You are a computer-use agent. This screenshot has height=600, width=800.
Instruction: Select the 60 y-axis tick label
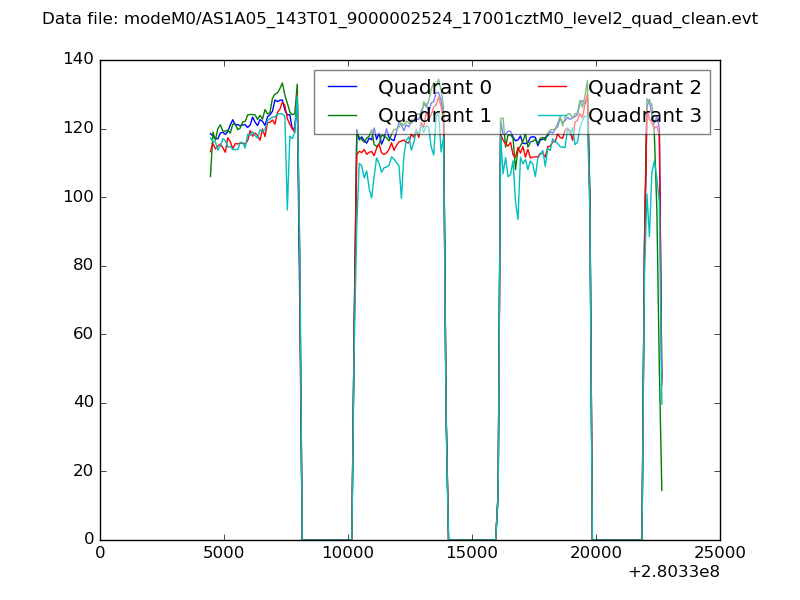(x=84, y=334)
